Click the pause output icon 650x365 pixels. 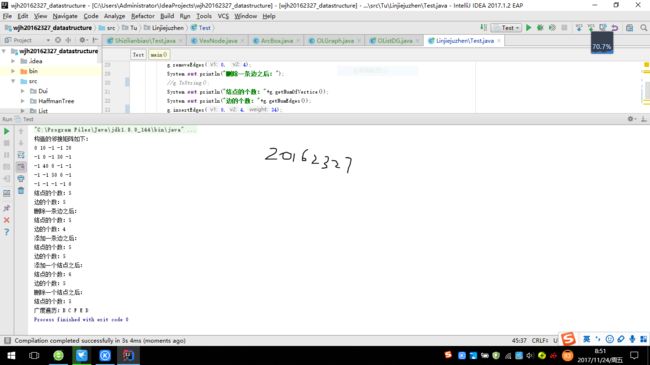tap(7, 155)
